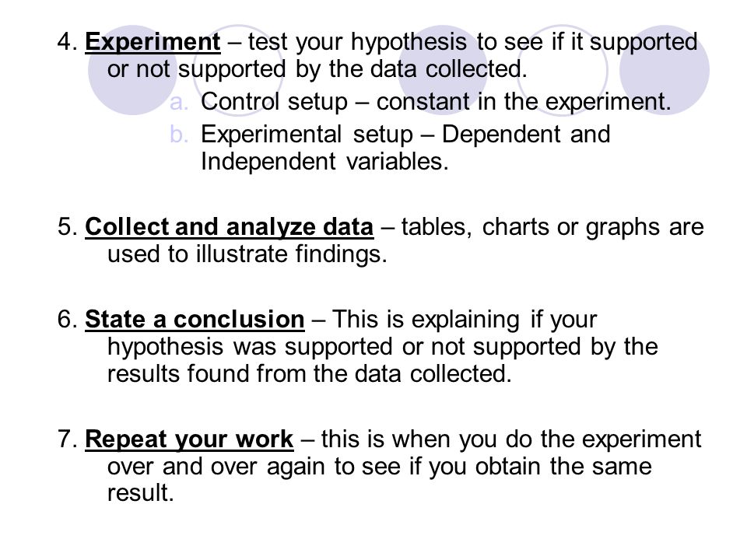The height and width of the screenshot is (560, 747).
Task: Click the word 'result.' at the bottom
Action: coord(141,493)
